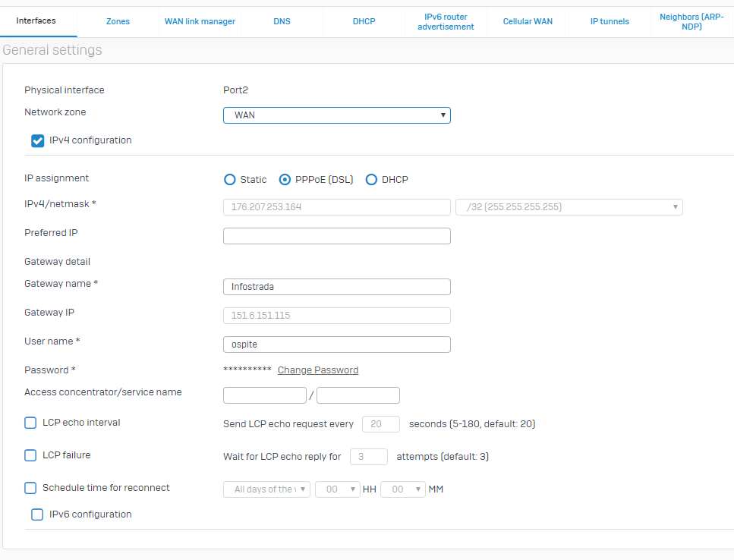
Task: Select the Cellular WAN tab
Action: click(x=528, y=21)
